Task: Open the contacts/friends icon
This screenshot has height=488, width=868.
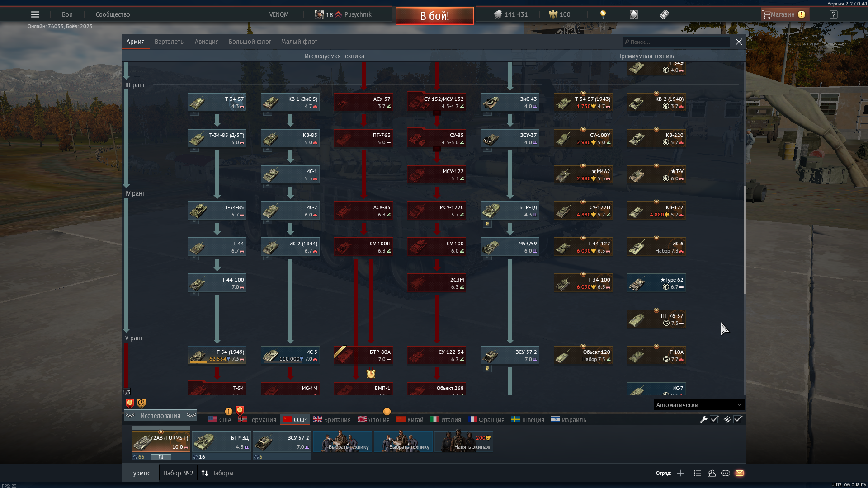Action: point(712,473)
